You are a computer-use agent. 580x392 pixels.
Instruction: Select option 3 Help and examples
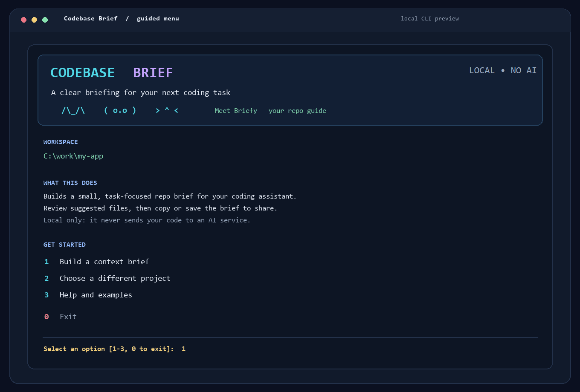click(x=88, y=295)
